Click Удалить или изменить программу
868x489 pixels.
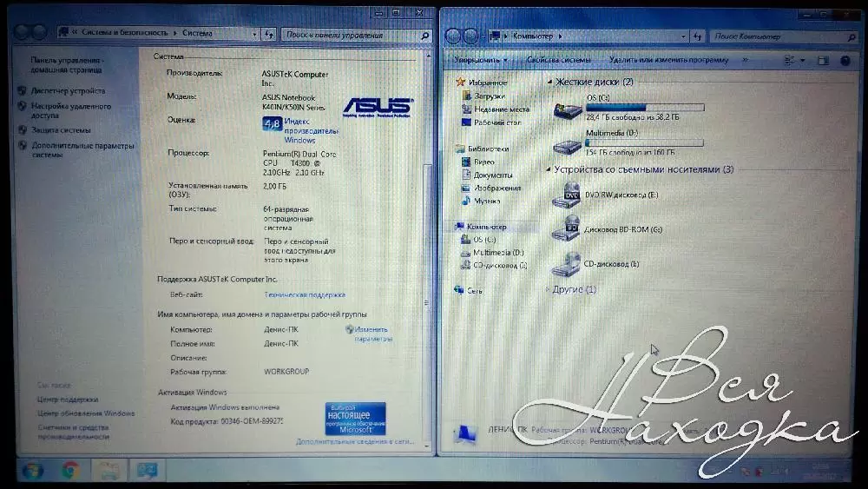coord(668,61)
